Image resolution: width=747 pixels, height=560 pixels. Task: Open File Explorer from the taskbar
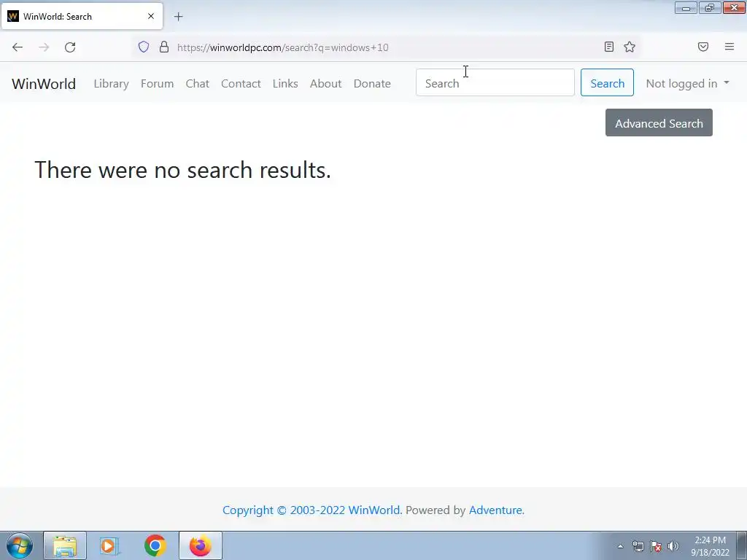point(65,545)
